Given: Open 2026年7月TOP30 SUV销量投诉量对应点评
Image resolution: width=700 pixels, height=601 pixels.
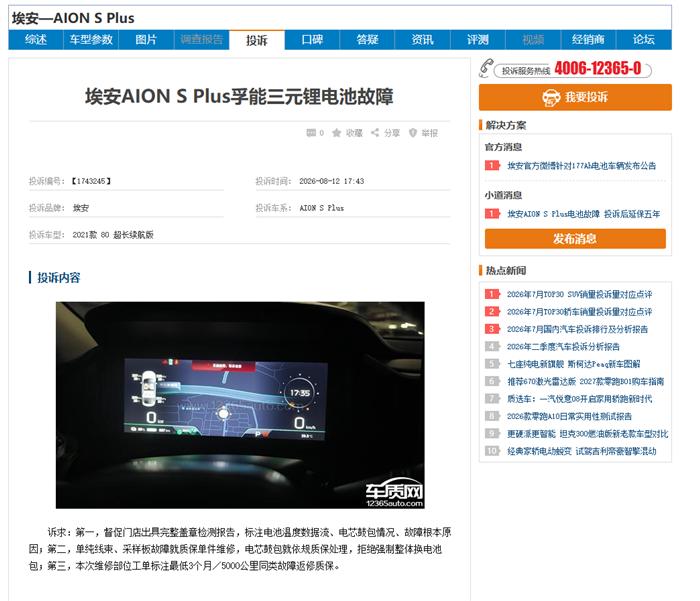Looking at the screenshot, I should (x=579, y=294).
